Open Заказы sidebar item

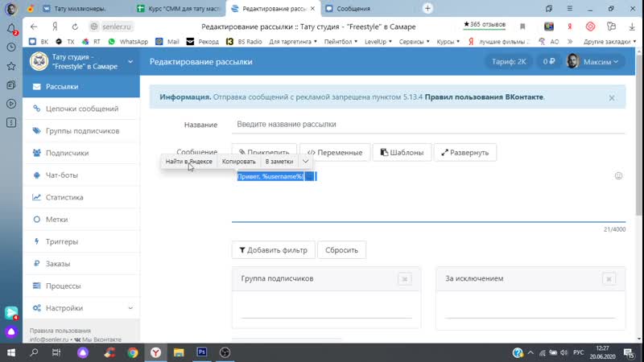click(81, 264)
